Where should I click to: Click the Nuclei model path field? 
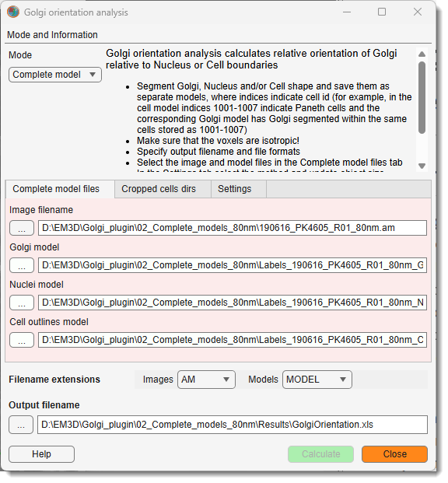click(x=233, y=303)
